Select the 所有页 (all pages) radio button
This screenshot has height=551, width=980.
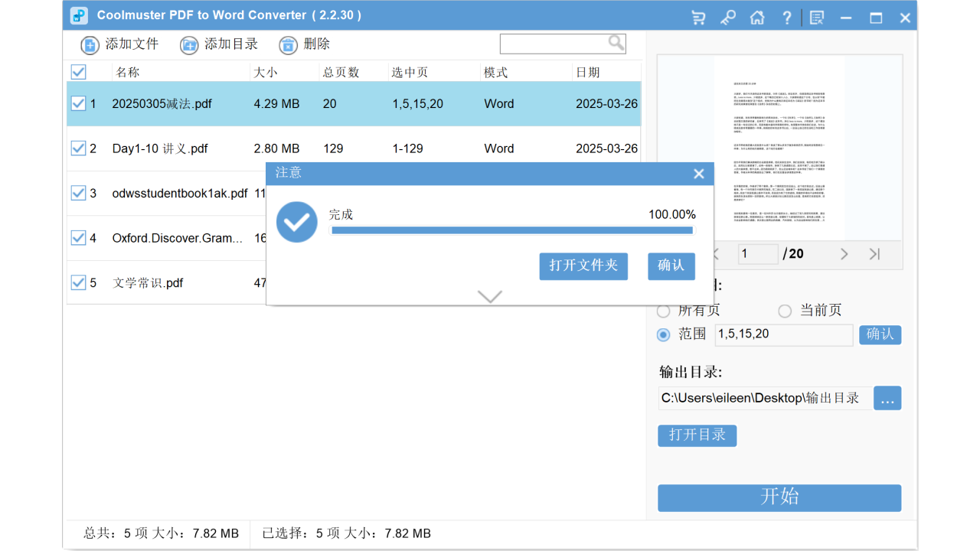pos(663,311)
